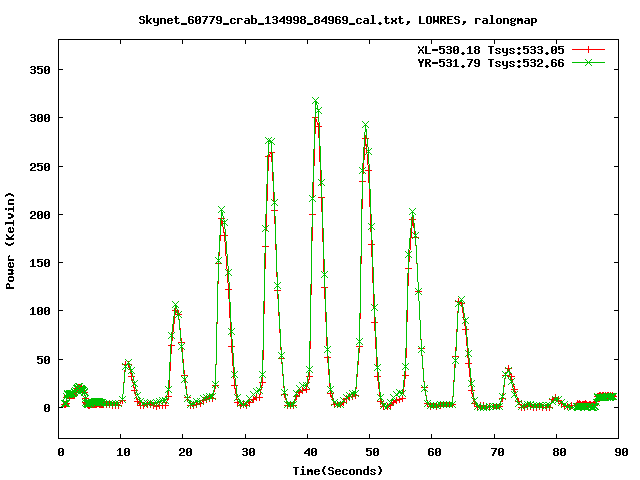Click the x-axis tick label 90

(621, 452)
